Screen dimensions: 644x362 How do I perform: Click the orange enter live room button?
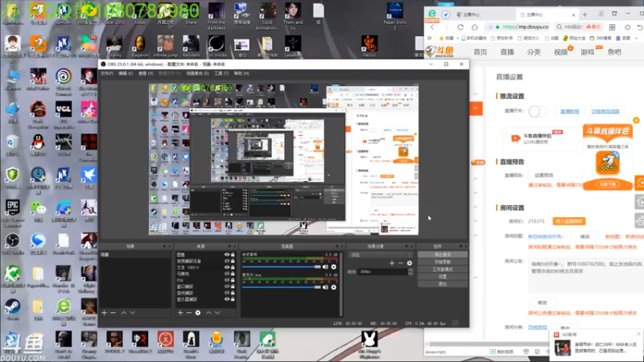coord(569,221)
